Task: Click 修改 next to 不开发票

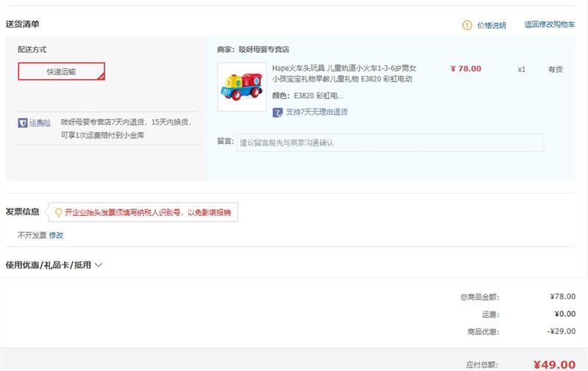Action: [x=57, y=235]
